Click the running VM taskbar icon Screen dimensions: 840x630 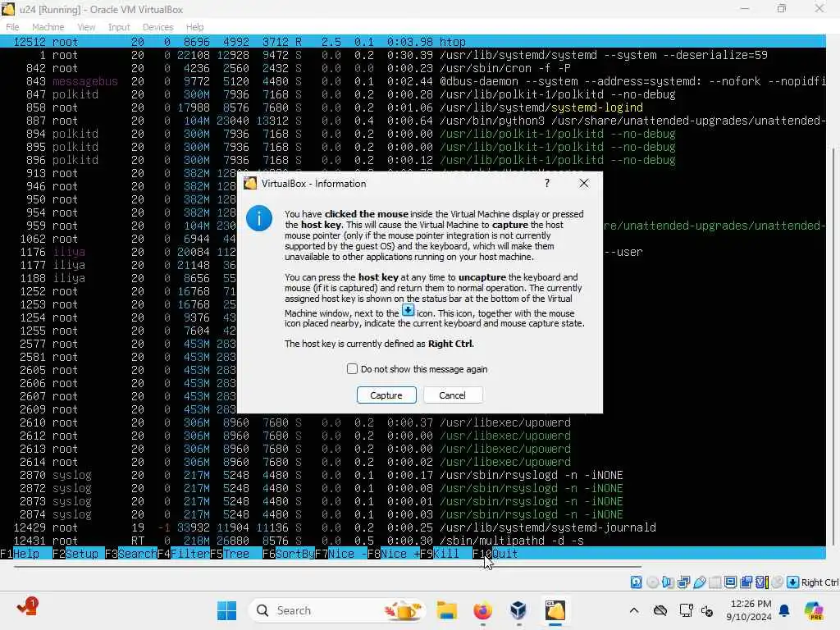[x=555, y=610]
